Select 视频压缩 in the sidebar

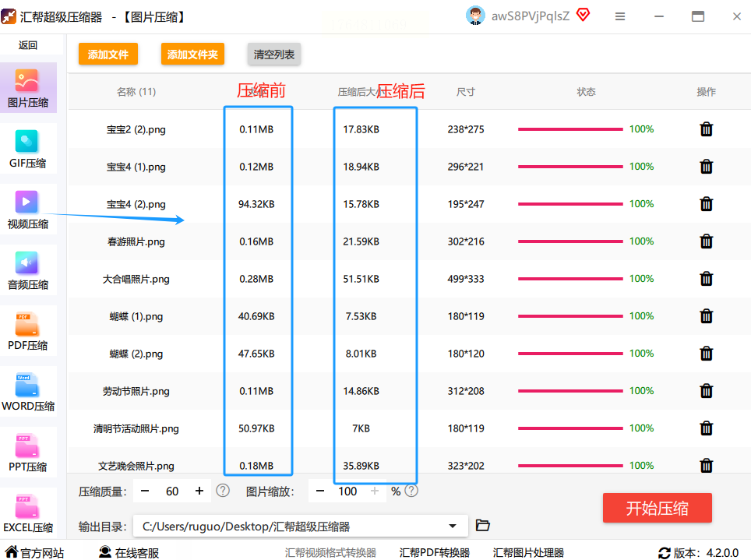click(27, 210)
